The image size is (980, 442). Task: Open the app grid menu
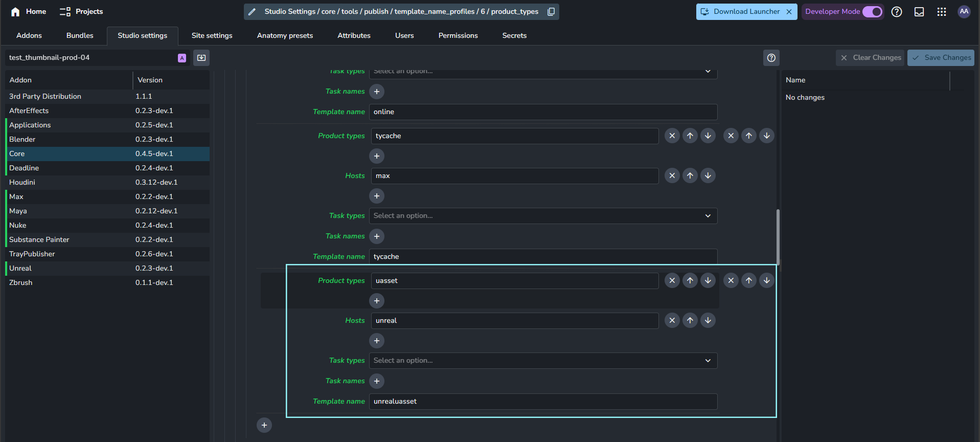[942, 12]
